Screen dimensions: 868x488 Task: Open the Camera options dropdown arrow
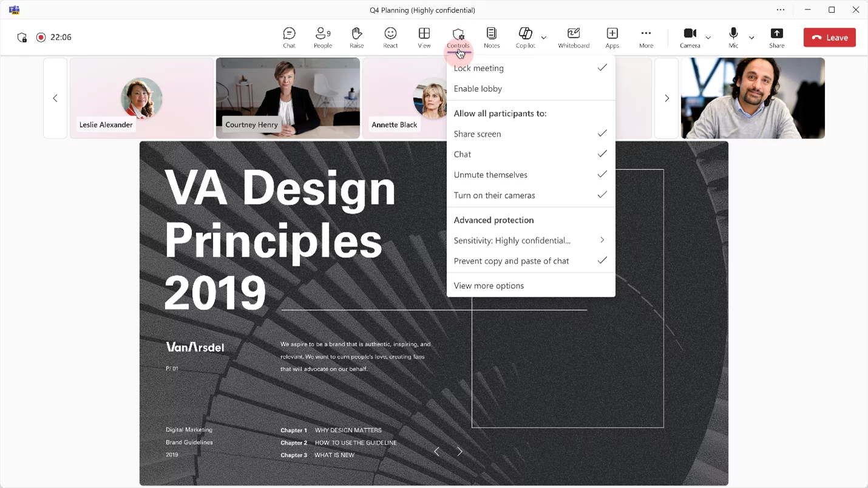(x=708, y=38)
